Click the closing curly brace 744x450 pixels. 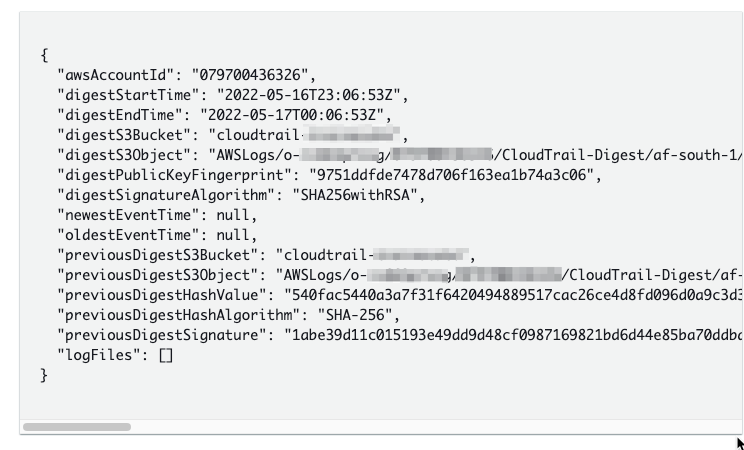pyautogui.click(x=44, y=375)
